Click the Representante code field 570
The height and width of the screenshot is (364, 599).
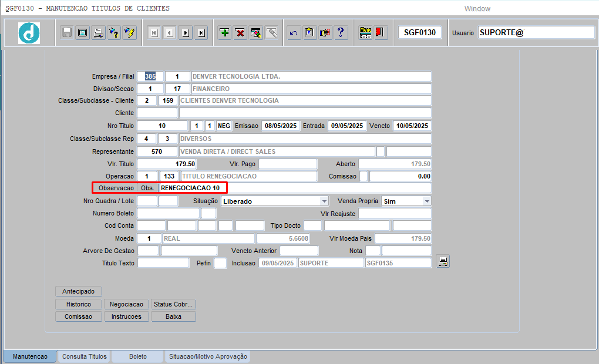[157, 151]
